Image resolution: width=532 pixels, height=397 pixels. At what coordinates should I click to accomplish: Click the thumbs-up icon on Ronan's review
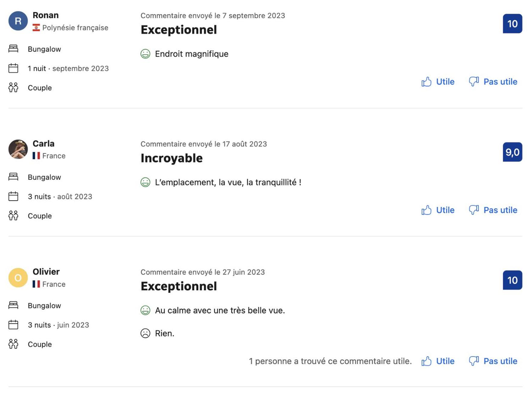426,82
